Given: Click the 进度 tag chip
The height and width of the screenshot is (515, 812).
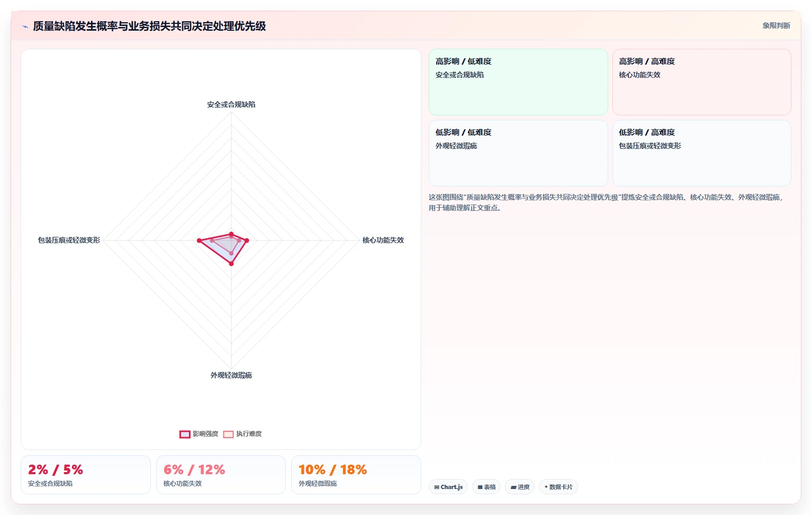Looking at the screenshot, I should click(x=520, y=487).
